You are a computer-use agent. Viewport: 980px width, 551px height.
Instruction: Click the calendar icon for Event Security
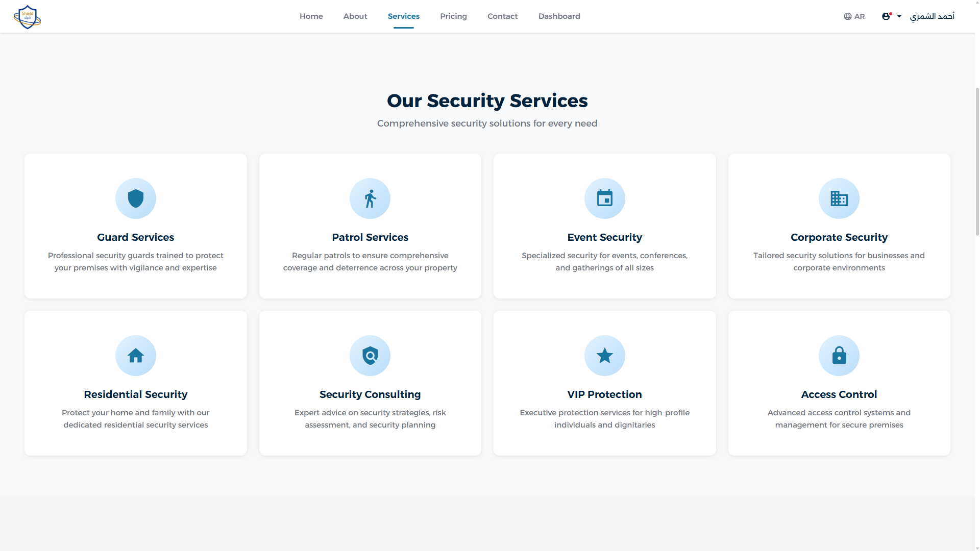pyautogui.click(x=604, y=198)
